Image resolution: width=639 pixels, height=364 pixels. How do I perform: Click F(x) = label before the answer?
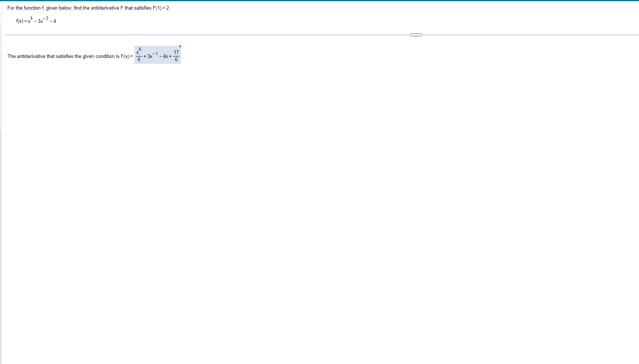coord(126,56)
